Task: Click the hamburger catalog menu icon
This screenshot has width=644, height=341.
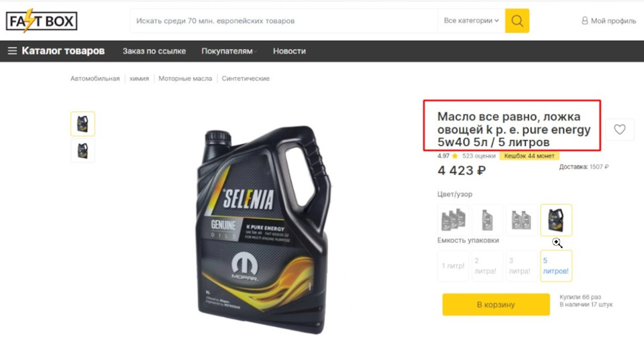Action: pyautogui.click(x=12, y=51)
